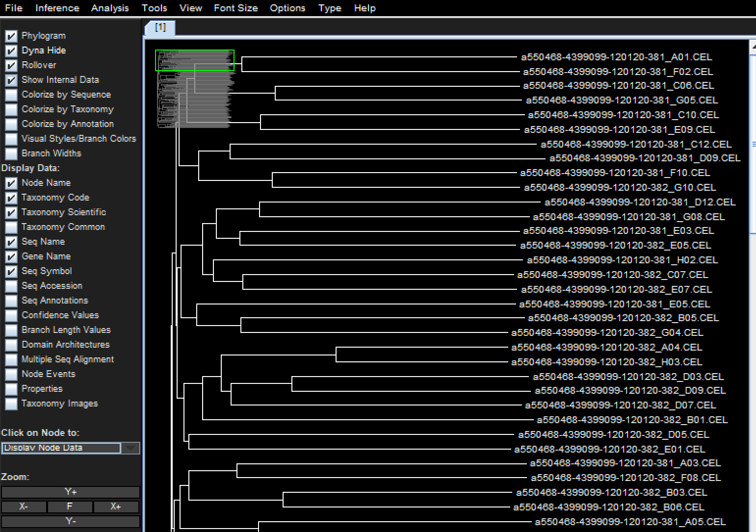This screenshot has width=756, height=532.
Task: Select node a550468-4399099-120120-381_A05.CEL
Action: point(630,522)
